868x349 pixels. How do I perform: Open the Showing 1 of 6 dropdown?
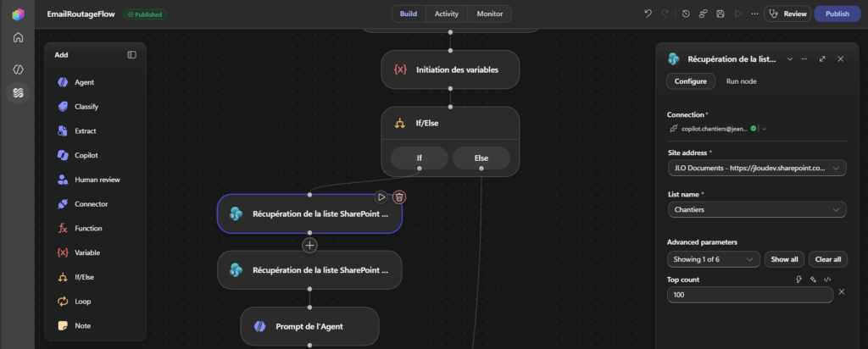pyautogui.click(x=714, y=259)
